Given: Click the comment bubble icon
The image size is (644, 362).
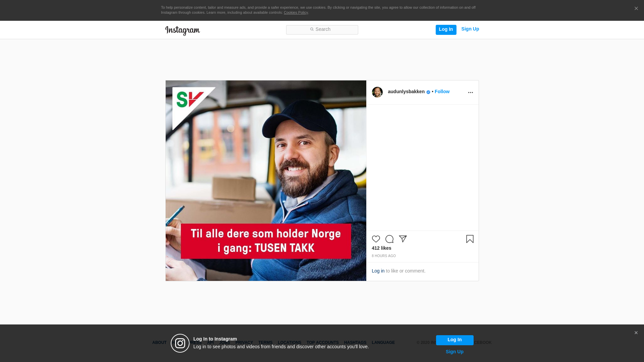Looking at the screenshot, I should pos(389,239).
